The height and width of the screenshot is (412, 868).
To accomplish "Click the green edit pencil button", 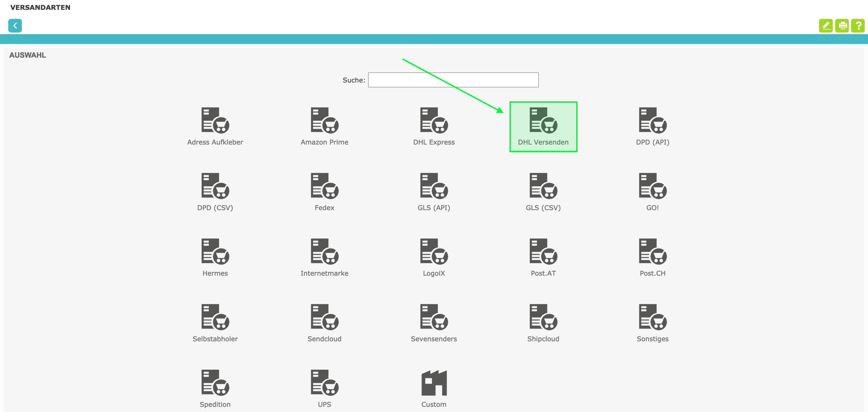I will pos(826,26).
